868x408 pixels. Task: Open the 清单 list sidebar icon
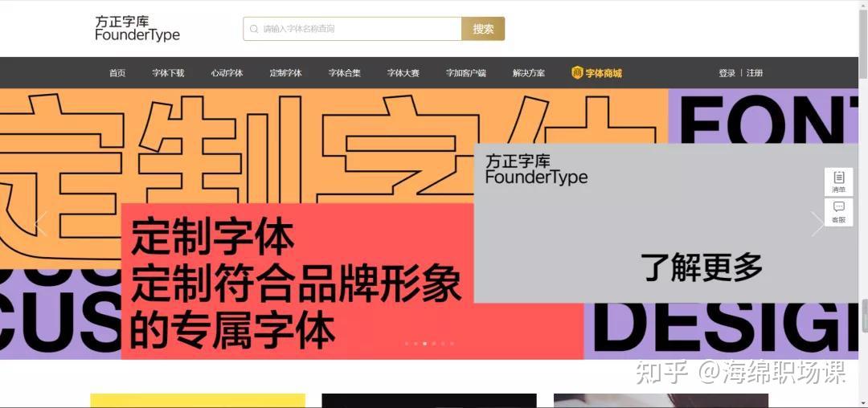point(838,182)
